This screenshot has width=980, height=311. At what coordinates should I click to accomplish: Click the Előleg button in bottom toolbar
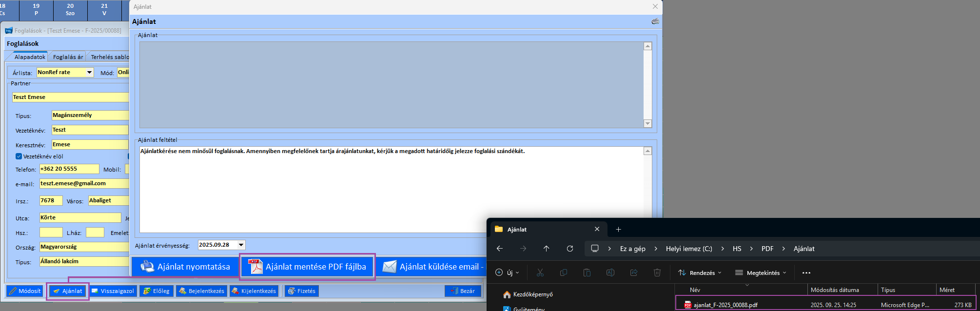156,291
